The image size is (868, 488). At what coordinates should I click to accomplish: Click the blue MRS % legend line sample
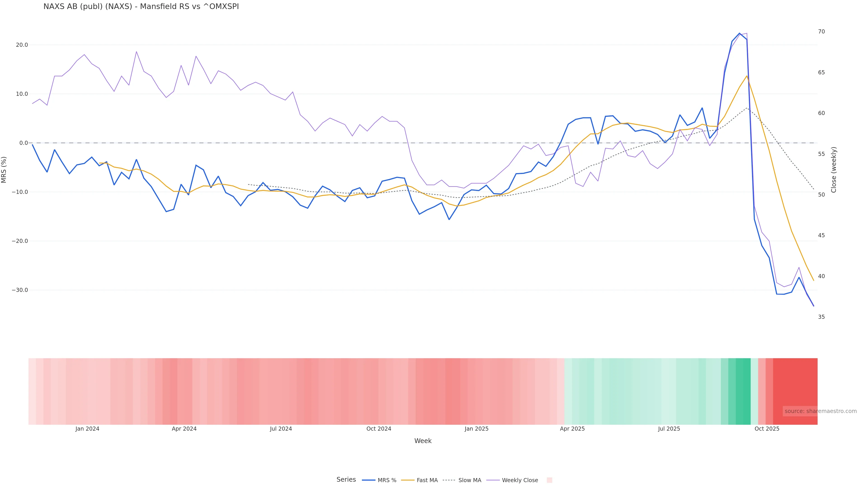click(x=368, y=480)
